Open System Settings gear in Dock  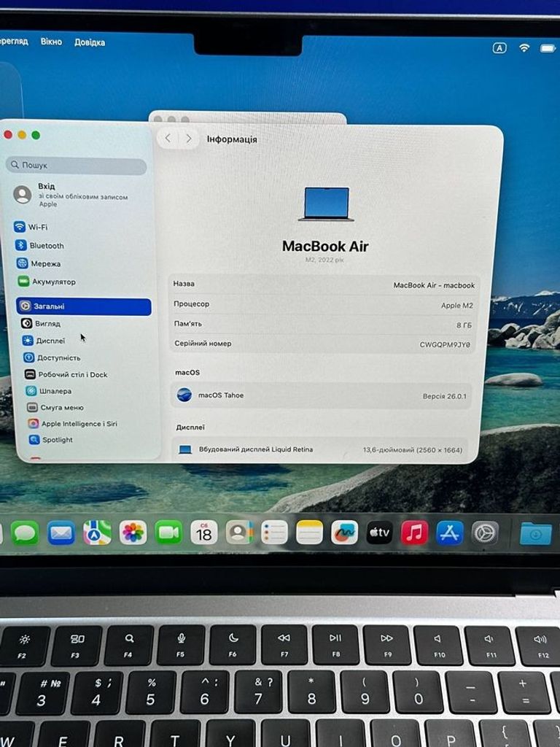[x=485, y=533]
